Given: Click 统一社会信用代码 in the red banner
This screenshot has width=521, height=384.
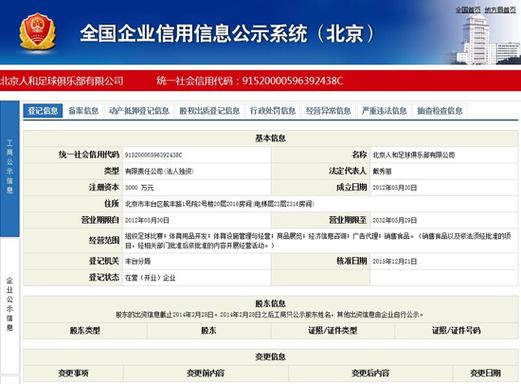Looking at the screenshot, I should pos(250,81).
